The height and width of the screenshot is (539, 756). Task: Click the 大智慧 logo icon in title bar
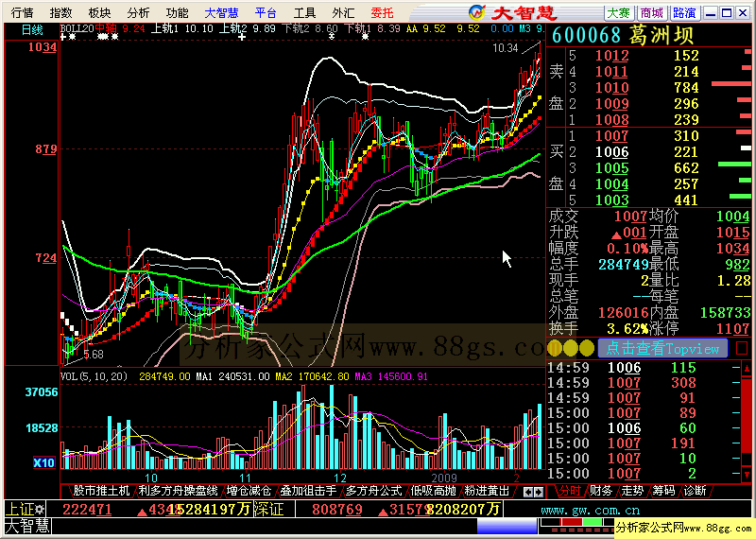[477, 12]
